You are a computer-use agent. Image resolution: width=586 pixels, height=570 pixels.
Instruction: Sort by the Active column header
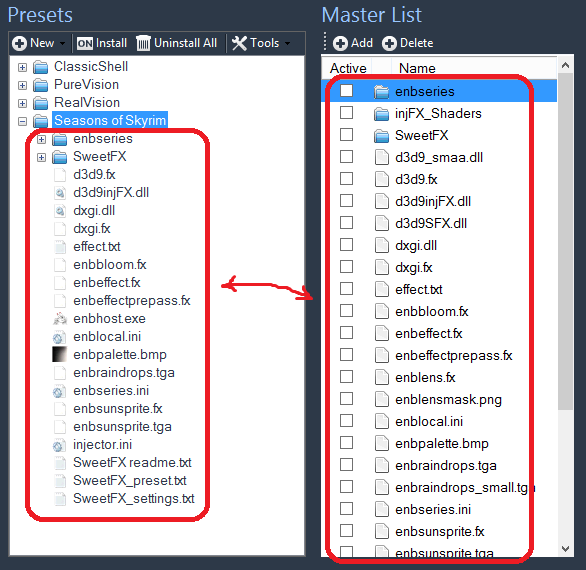[348, 68]
